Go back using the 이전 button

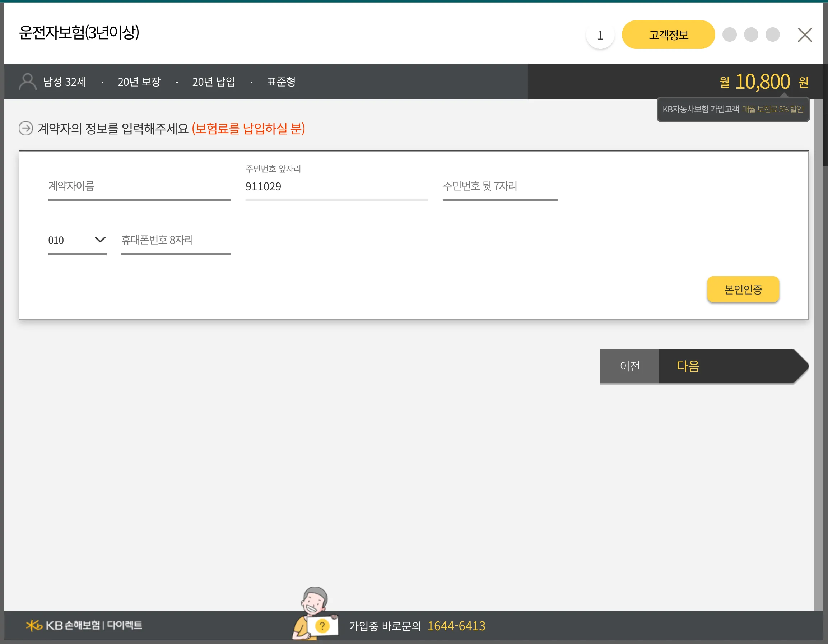click(x=629, y=366)
